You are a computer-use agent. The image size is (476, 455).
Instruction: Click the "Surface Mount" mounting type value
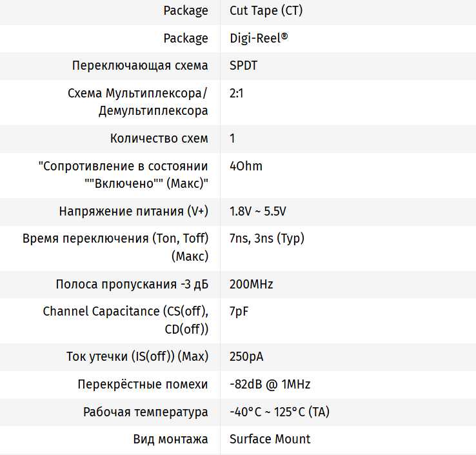point(270,439)
